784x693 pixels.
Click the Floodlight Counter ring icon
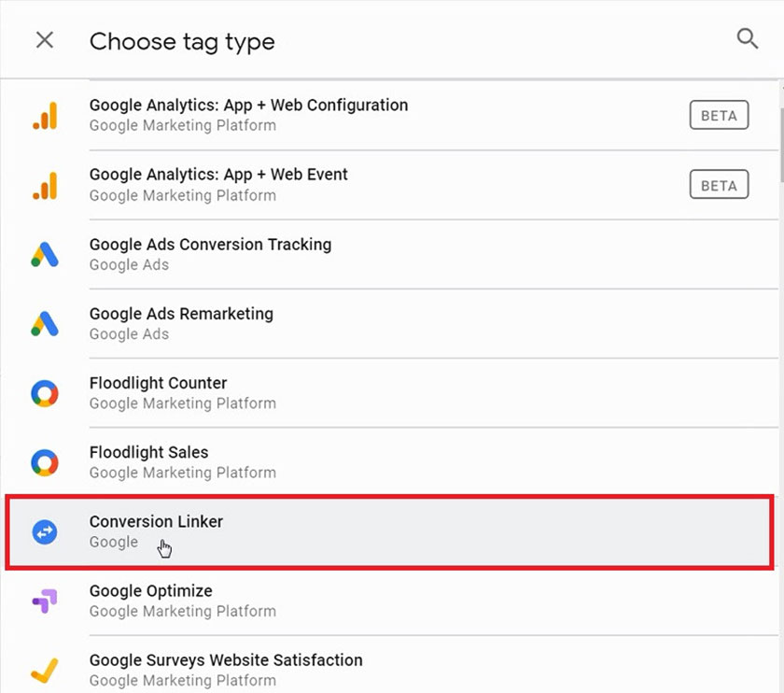(x=45, y=393)
